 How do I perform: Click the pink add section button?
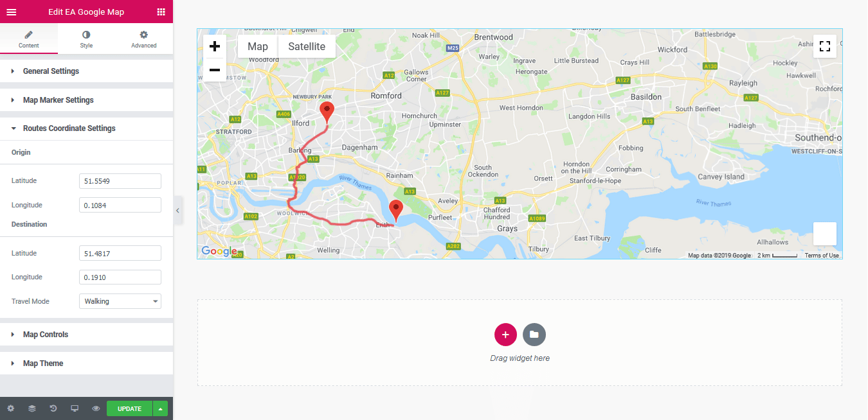[505, 335]
